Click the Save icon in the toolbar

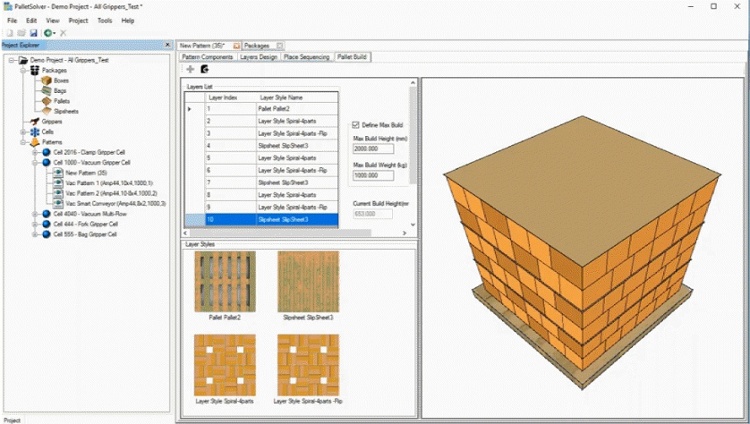[31, 33]
